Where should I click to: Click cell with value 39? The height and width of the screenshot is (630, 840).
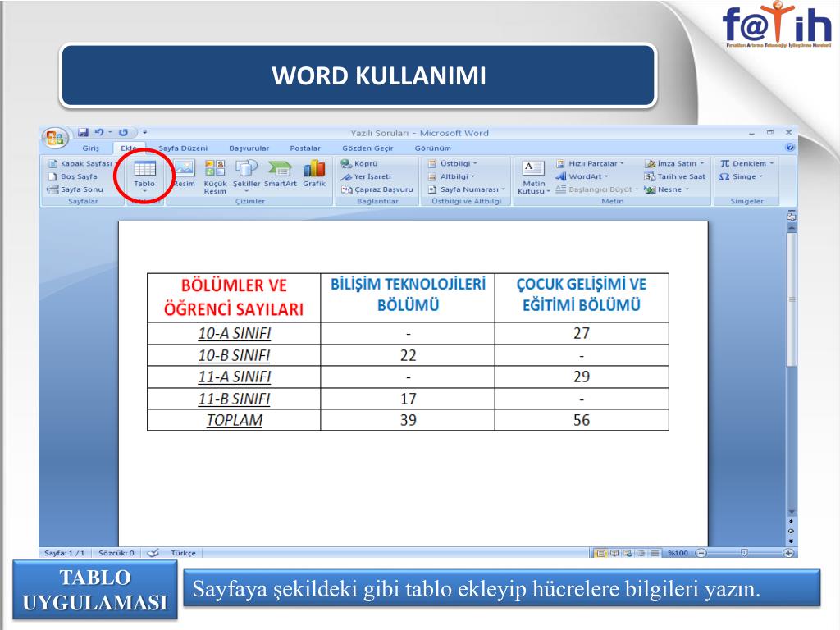[409, 420]
